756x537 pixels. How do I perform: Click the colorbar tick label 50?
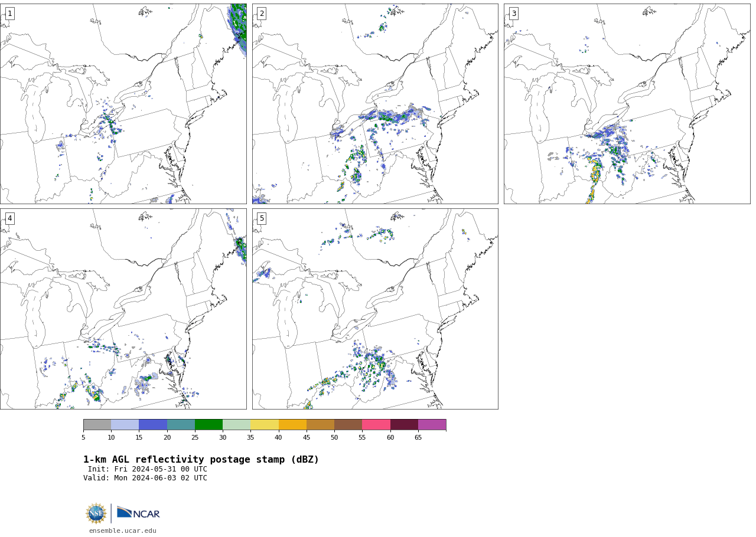pos(334,437)
